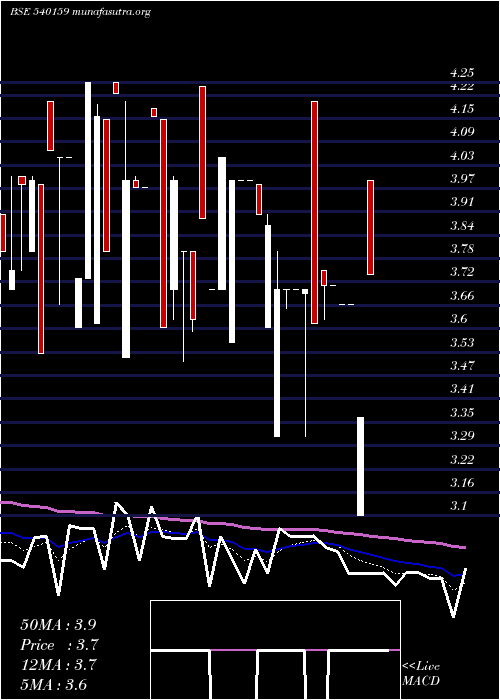500x700 pixels.
Task: Click the 3.91 price axis label
Action: click(x=462, y=202)
